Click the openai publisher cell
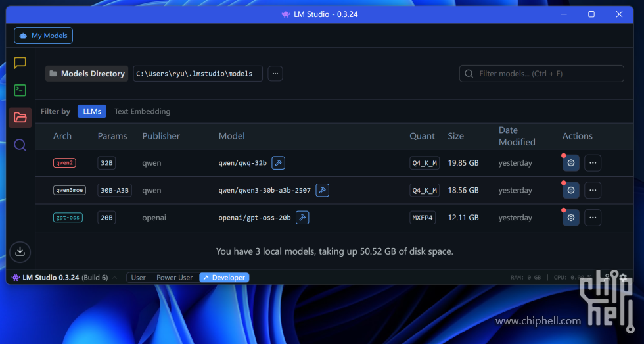The width and height of the screenshot is (644, 344). tap(154, 218)
